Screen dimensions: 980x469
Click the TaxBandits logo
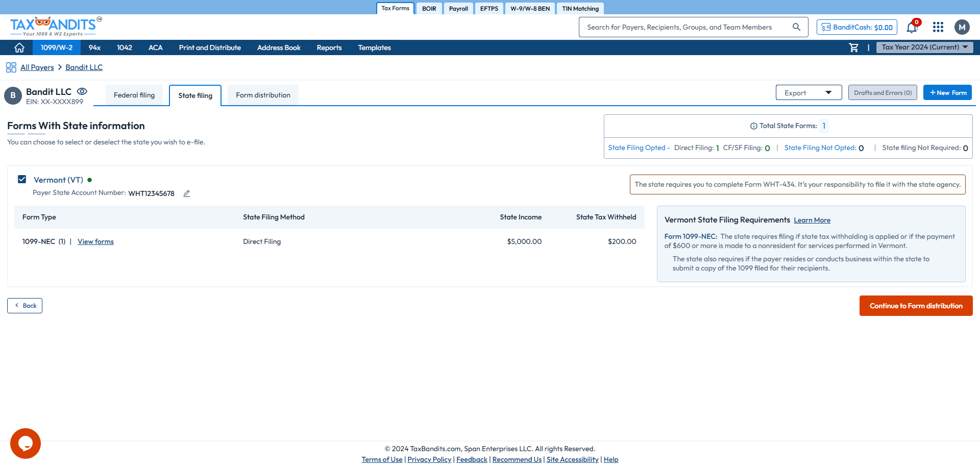pyautogui.click(x=56, y=27)
